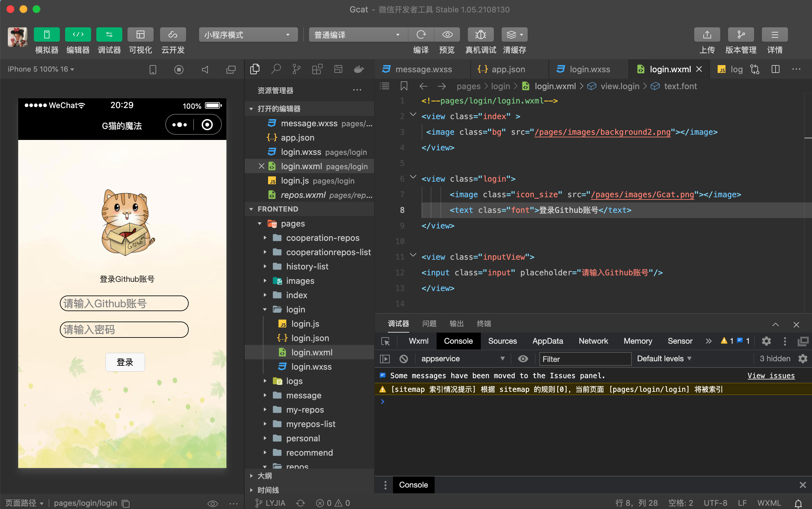Toggle the simulator panel button
This screenshot has width=812, height=509.
[x=47, y=35]
